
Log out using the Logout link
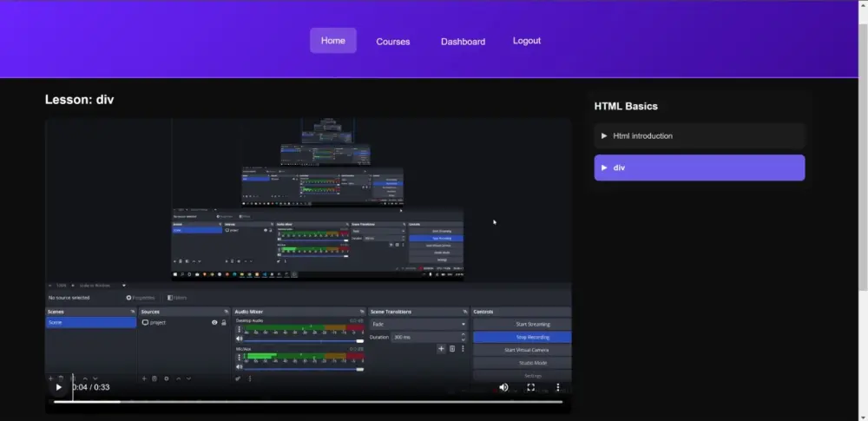527,41
